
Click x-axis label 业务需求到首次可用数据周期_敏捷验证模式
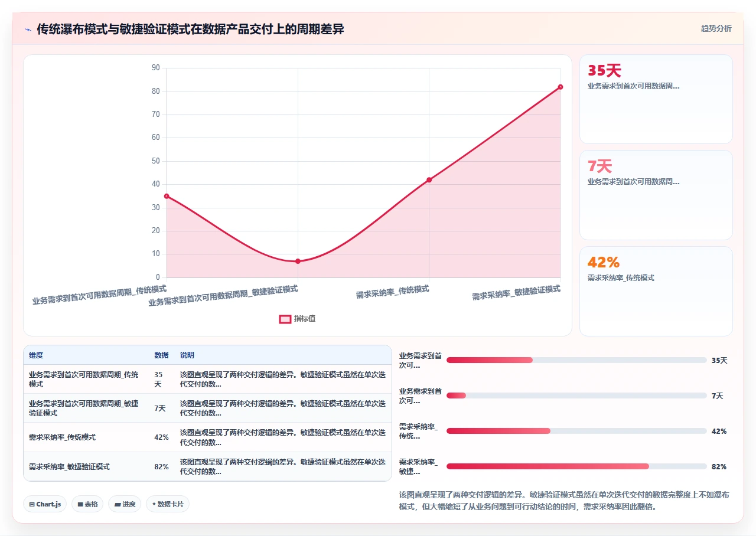(223, 295)
